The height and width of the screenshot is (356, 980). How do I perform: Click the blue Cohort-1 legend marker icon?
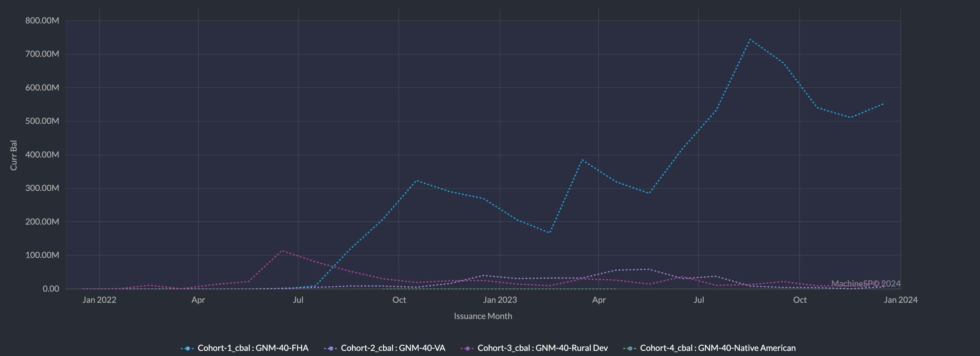(187, 348)
